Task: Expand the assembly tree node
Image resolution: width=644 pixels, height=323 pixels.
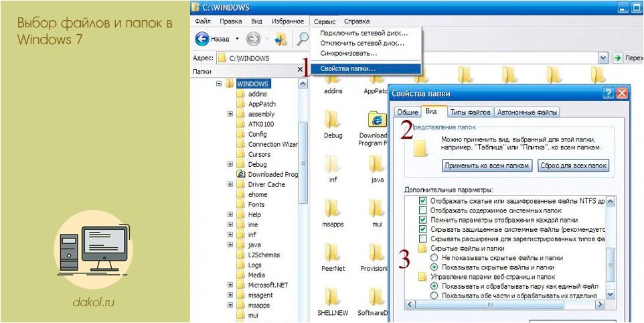Action: click(230, 114)
